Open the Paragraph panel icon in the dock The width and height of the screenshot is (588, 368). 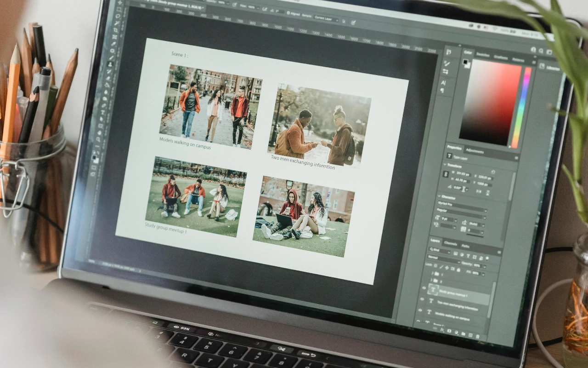(x=443, y=91)
